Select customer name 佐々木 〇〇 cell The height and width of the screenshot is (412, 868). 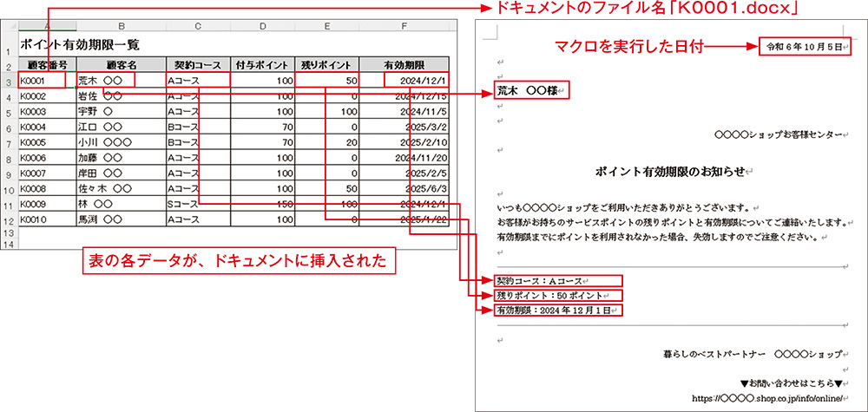(122, 188)
